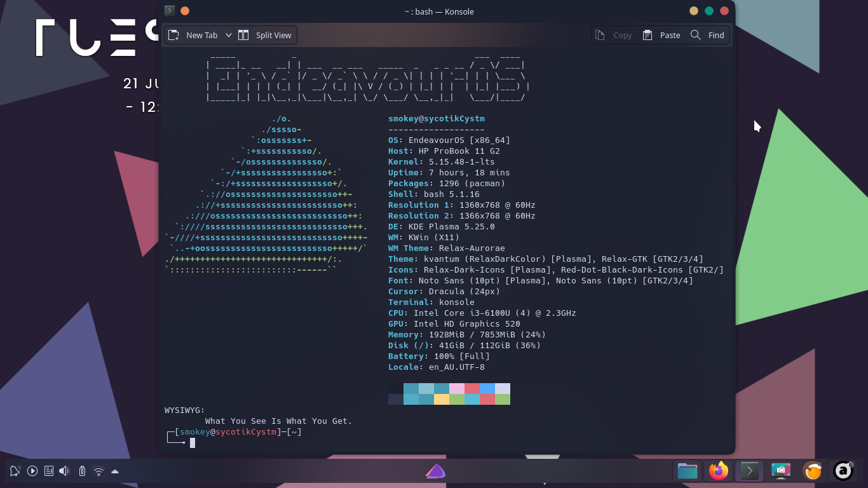Open a New Tab in Konsole
The image size is (868, 488).
point(193,35)
